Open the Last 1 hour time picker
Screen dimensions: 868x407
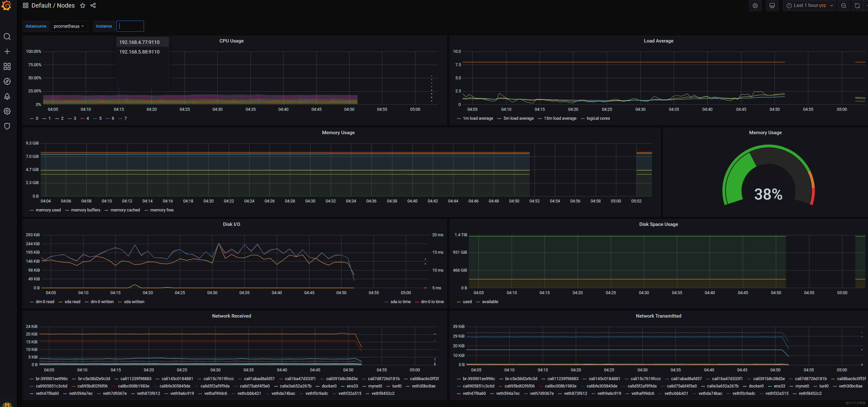click(x=809, y=5)
